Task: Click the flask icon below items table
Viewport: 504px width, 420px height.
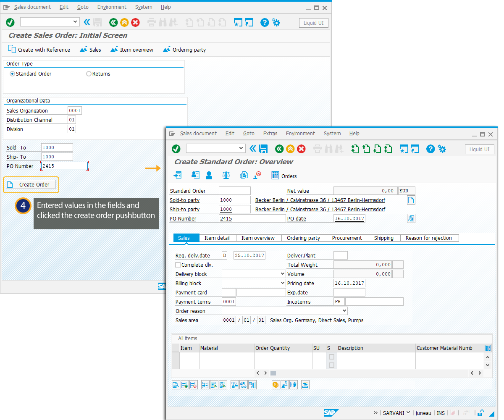Action: point(284,384)
